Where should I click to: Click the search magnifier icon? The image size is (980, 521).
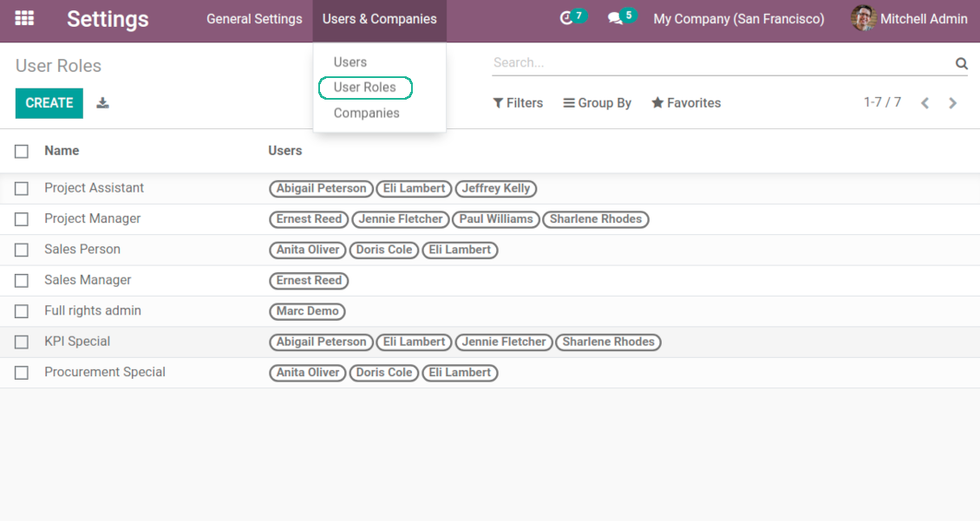click(x=961, y=63)
